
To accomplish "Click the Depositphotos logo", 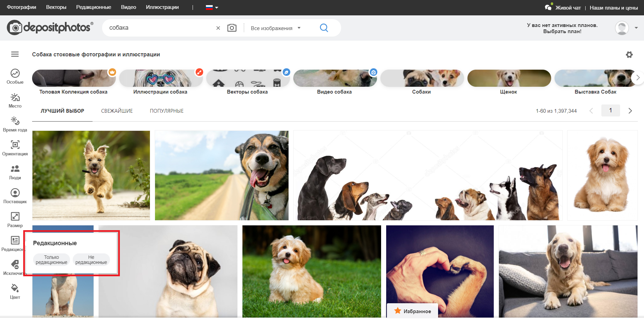I will pyautogui.click(x=50, y=27).
